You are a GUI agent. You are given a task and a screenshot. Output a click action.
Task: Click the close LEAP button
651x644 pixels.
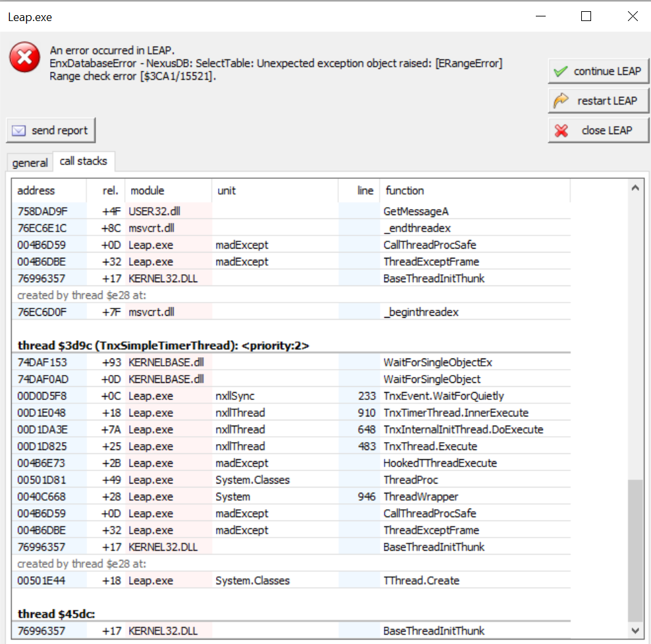tap(598, 131)
